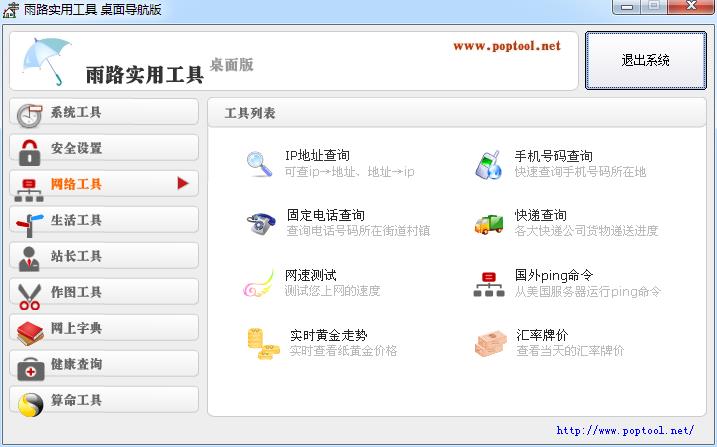Click the wing icon for 网速测试
Screen dimensions: 717x447
259,283
